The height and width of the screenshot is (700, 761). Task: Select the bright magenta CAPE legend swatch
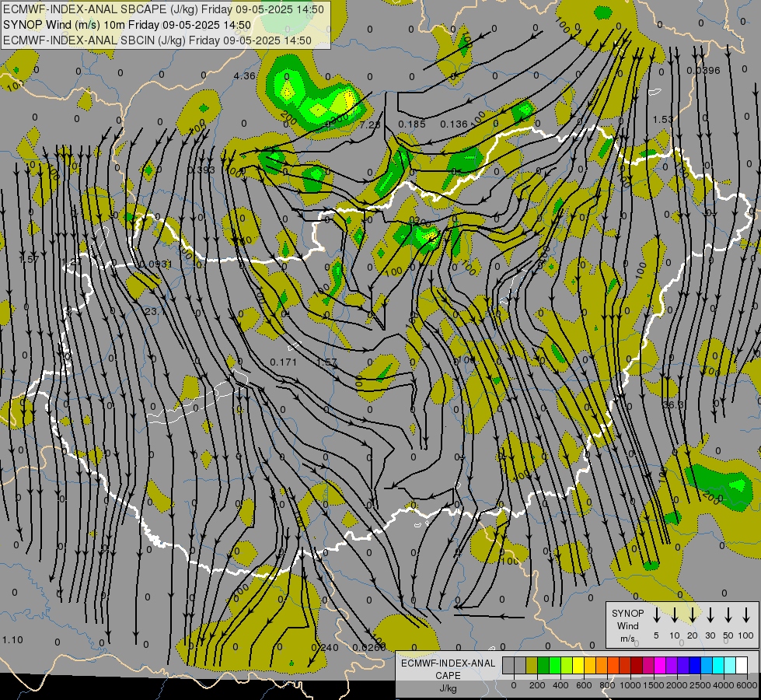(660, 666)
